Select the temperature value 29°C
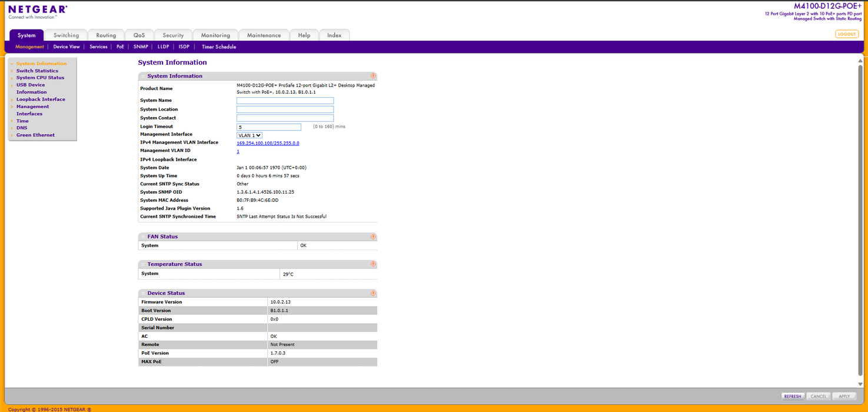Screen dimensions: 868x412 click(x=288, y=274)
